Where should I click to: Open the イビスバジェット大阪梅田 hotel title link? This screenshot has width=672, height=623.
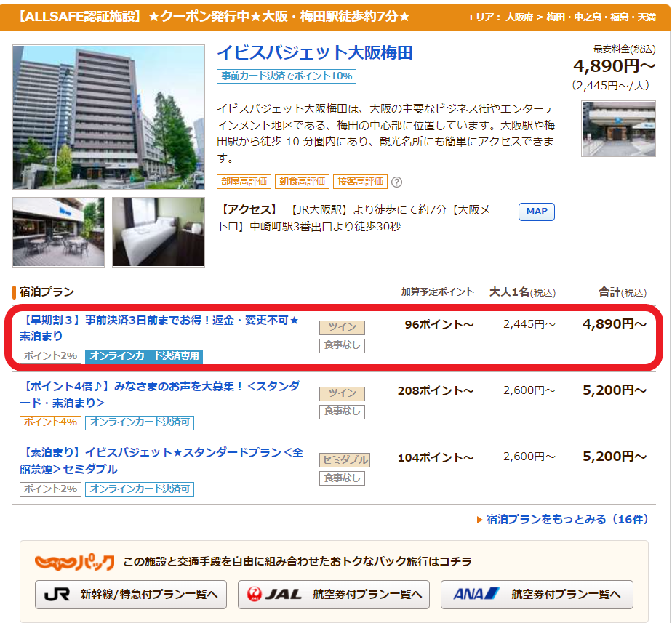point(315,52)
